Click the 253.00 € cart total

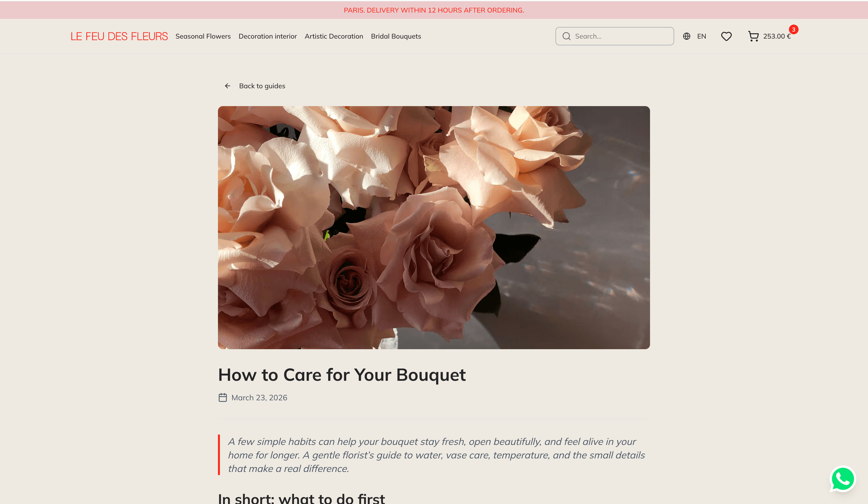[x=777, y=36]
